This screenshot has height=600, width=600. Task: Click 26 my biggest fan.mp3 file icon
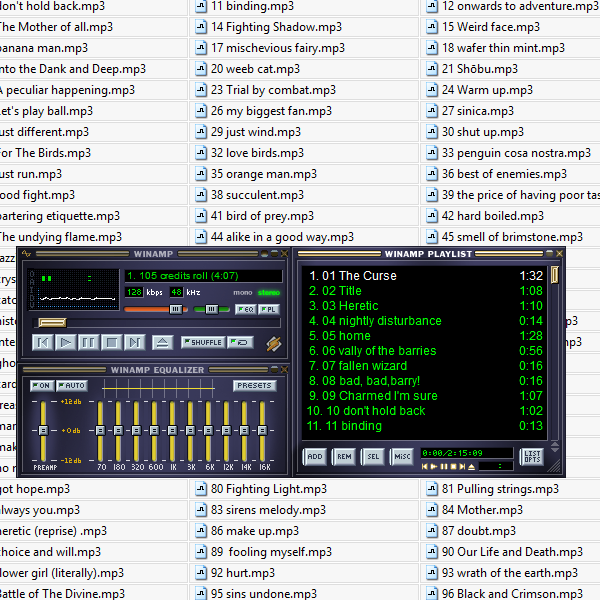[x=201, y=111]
